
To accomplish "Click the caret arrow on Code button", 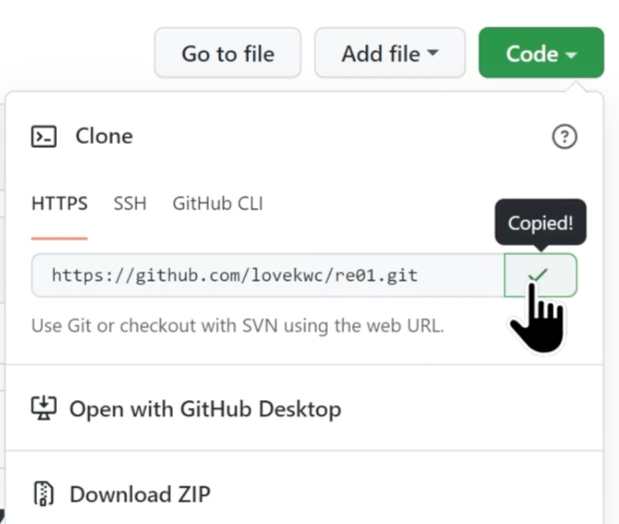I will 571,55.
